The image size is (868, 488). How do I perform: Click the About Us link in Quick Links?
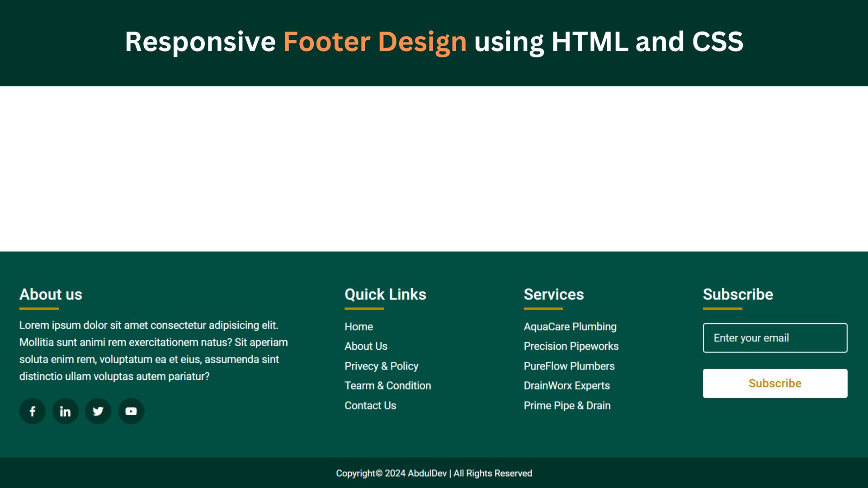tap(366, 346)
